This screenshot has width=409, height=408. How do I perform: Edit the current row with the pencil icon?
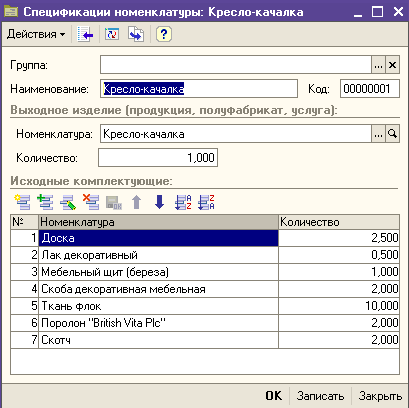pyautogui.click(x=68, y=202)
